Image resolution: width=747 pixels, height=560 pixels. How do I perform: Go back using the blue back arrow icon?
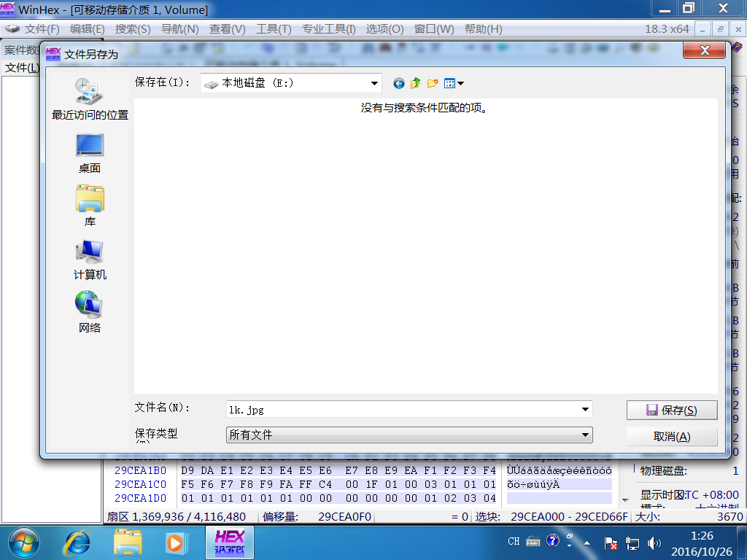[x=399, y=83]
